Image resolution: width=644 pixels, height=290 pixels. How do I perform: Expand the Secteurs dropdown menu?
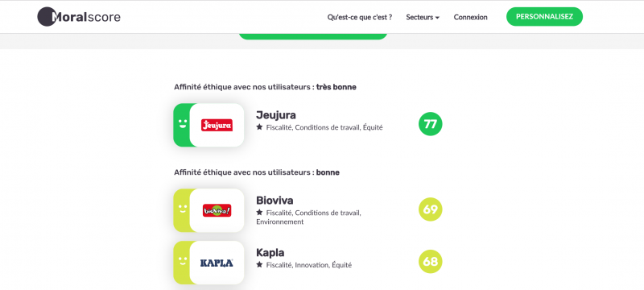tap(423, 17)
